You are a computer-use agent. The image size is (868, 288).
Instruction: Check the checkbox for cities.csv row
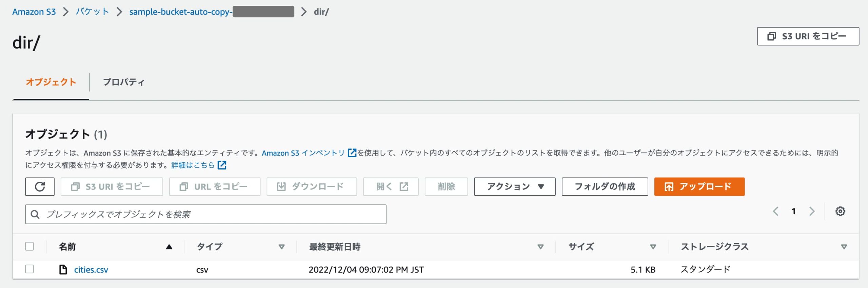tap(30, 269)
